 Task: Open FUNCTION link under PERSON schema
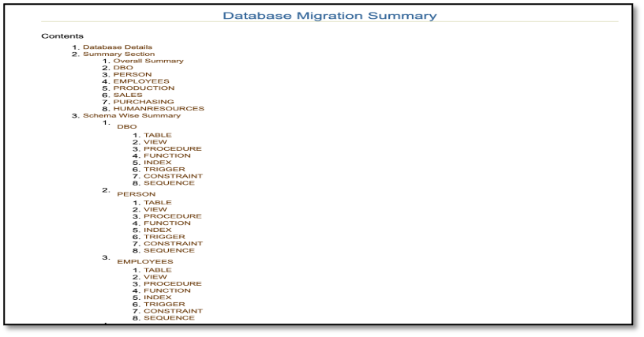point(167,223)
